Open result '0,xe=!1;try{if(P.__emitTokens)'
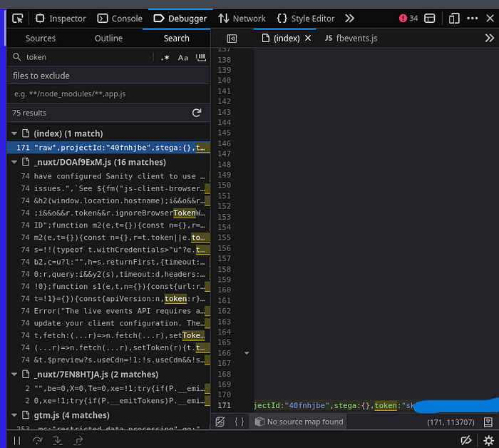This screenshot has height=448, width=499. [108, 400]
